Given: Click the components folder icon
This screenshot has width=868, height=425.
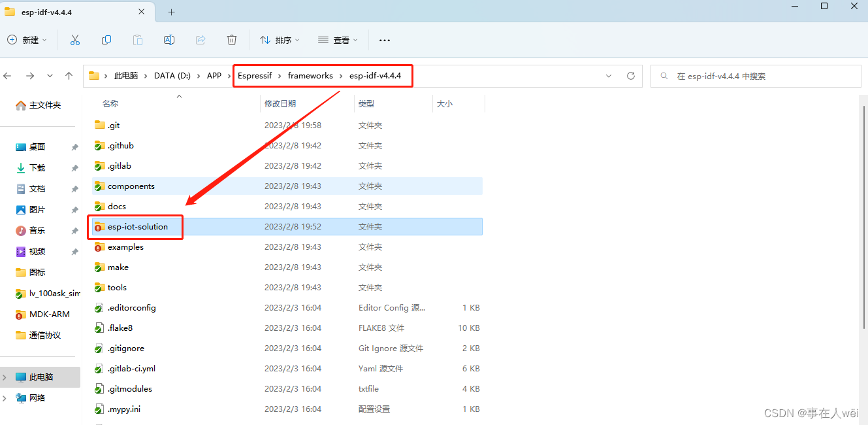Looking at the screenshot, I should tap(99, 186).
